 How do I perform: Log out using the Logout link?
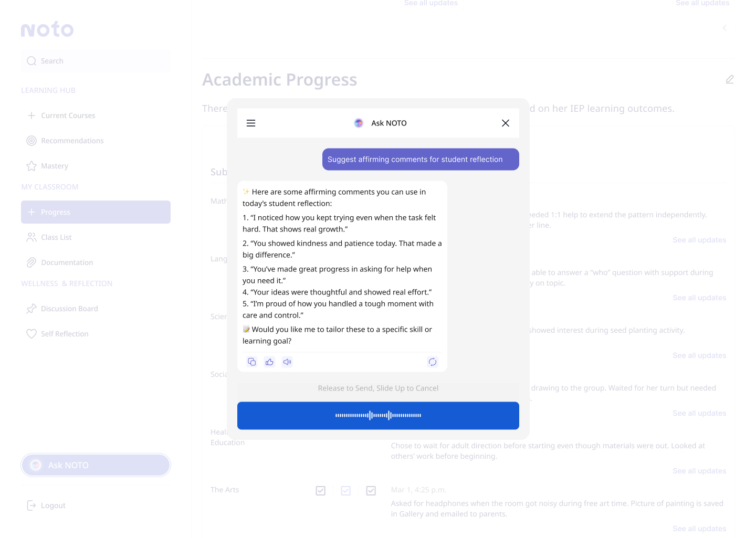pyautogui.click(x=52, y=505)
